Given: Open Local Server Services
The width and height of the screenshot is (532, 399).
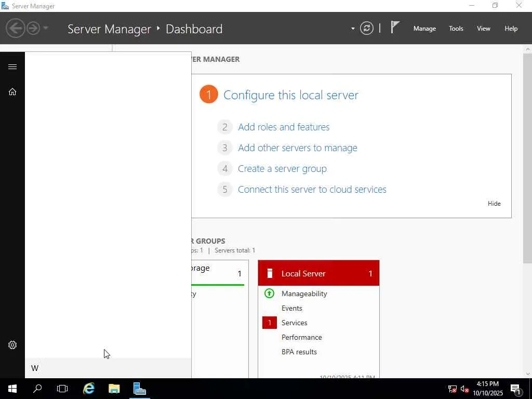Looking at the screenshot, I should 294,323.
